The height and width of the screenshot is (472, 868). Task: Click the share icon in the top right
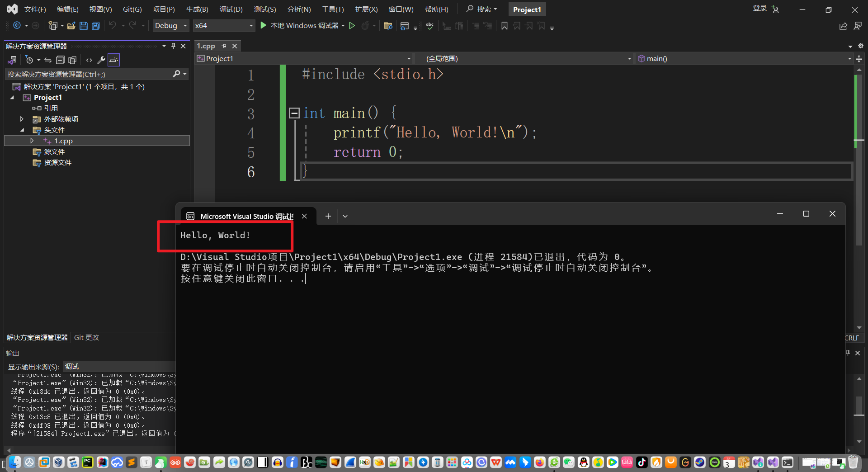click(843, 26)
